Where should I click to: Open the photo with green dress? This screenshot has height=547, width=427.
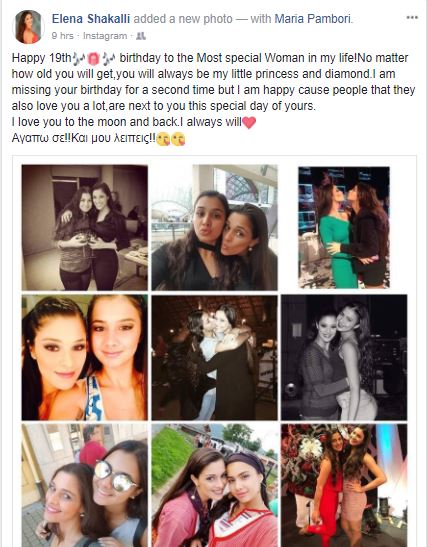pyautogui.click(x=344, y=227)
